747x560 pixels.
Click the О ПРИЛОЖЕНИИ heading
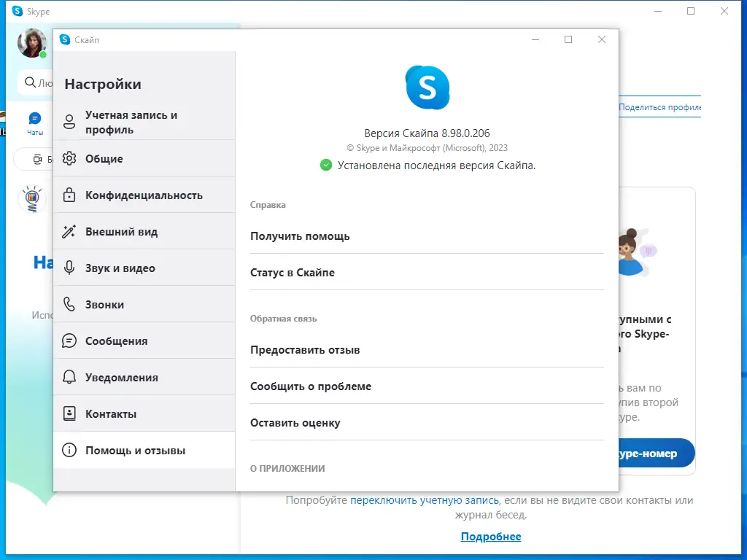(287, 469)
